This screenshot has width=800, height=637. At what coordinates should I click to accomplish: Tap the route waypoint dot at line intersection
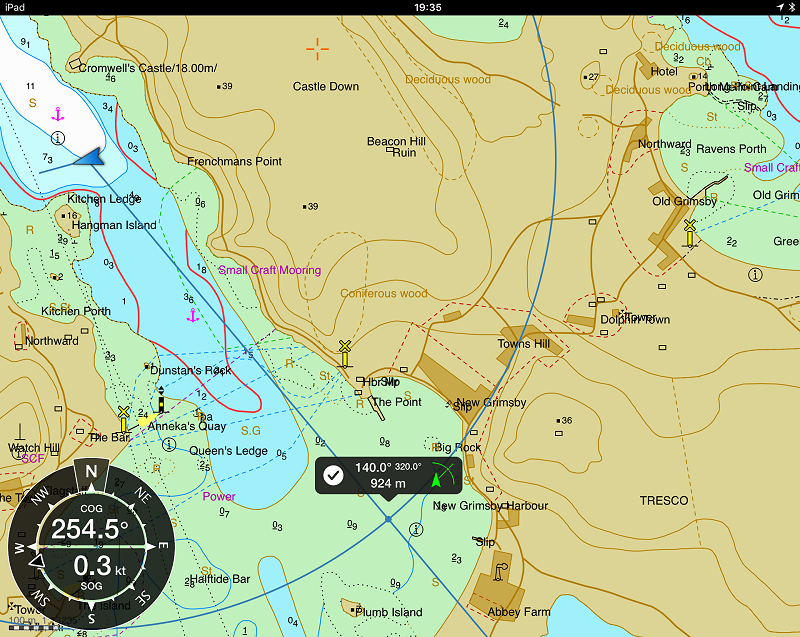(x=388, y=519)
